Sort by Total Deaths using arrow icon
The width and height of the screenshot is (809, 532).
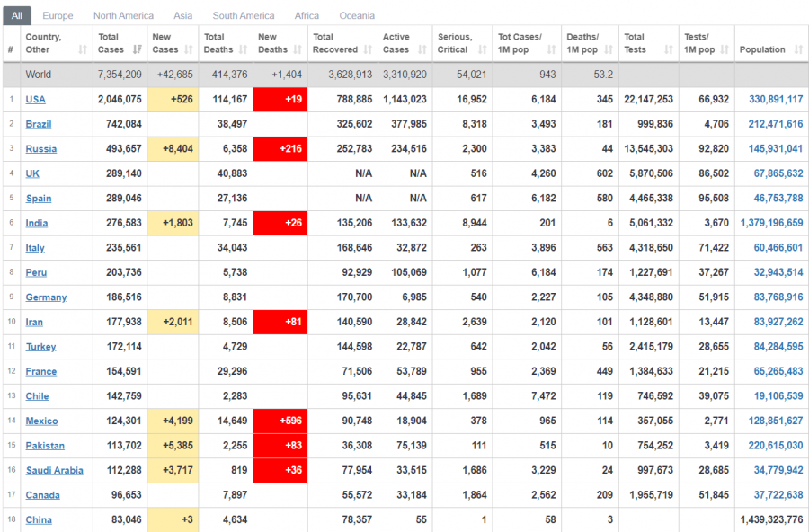coord(243,49)
